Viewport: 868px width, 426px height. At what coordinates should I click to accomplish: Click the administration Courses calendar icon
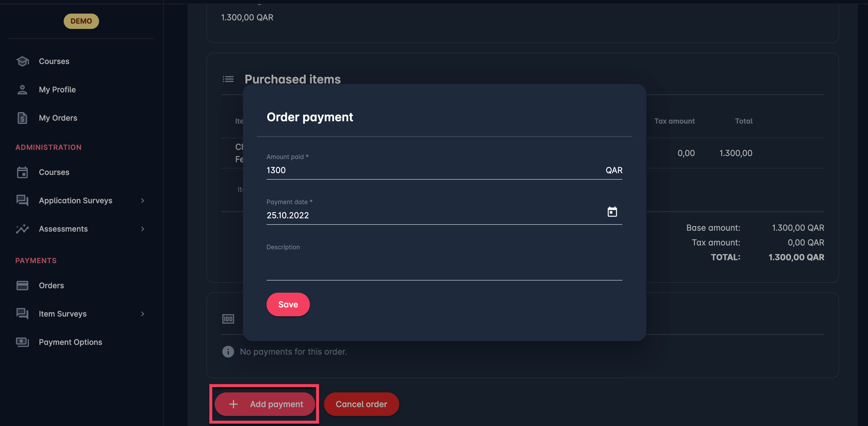(x=22, y=172)
